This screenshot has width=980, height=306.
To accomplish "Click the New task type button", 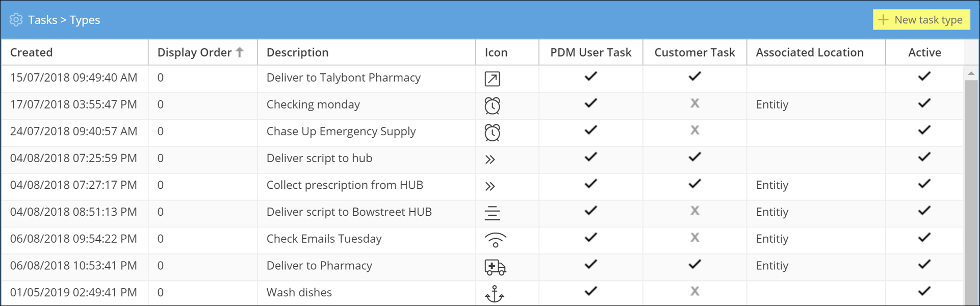I will pos(921,20).
